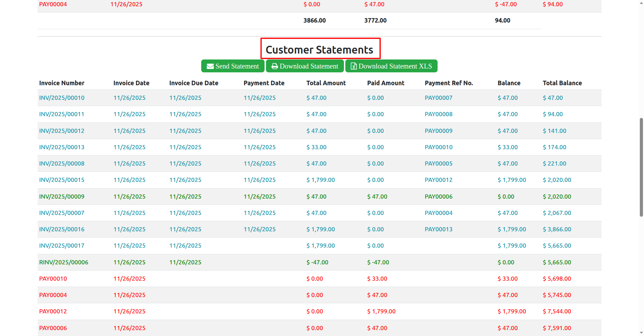Screen dimensions: 644x336
Task: Click payment reference PAY00013
Action: point(438,230)
